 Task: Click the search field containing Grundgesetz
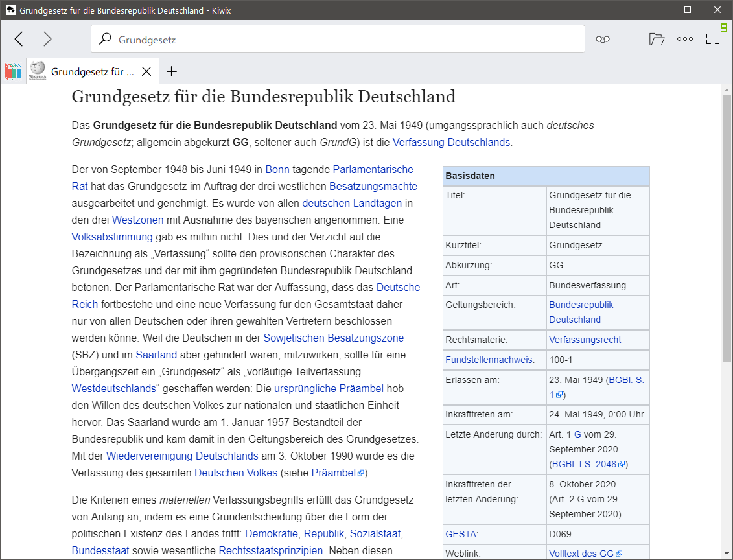[337, 40]
